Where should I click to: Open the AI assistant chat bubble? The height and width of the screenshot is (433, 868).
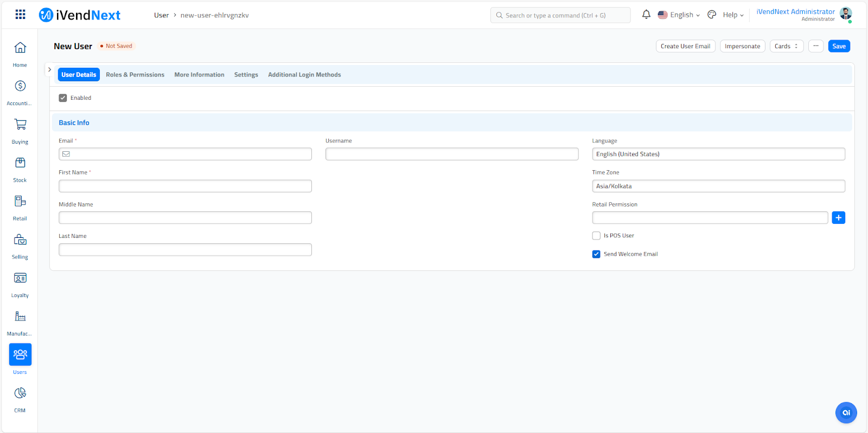(x=846, y=412)
